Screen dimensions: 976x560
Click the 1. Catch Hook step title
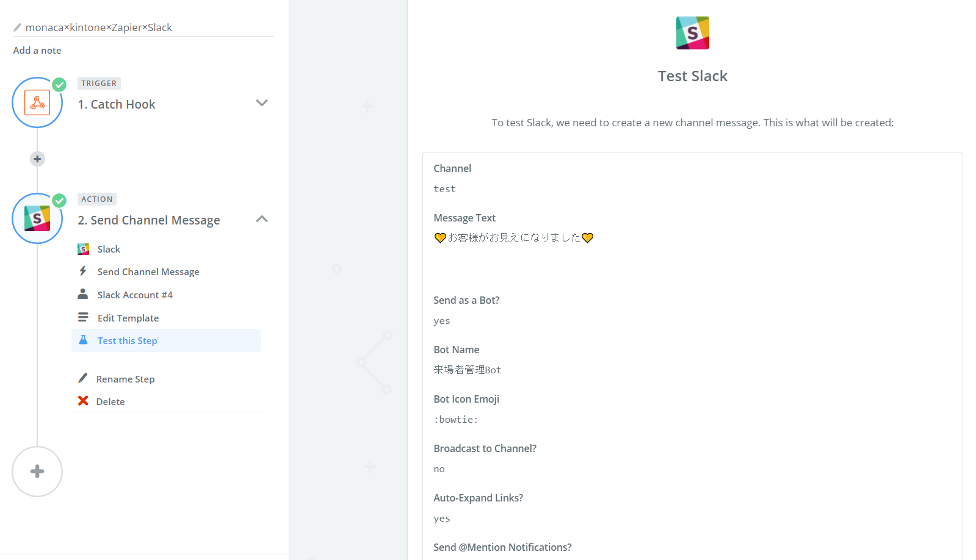pyautogui.click(x=117, y=104)
